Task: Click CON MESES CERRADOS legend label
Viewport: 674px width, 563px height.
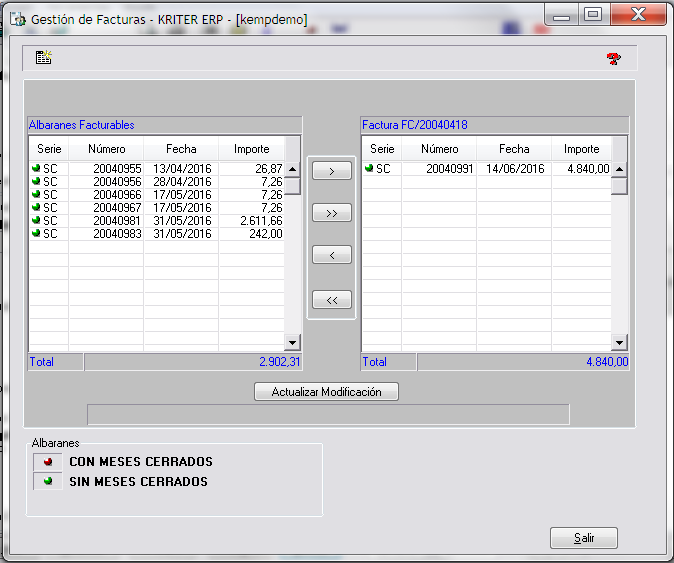Action: point(141,462)
